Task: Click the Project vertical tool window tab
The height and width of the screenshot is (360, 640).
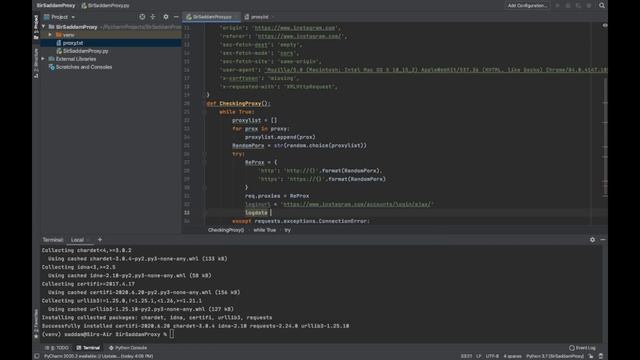Action: click(x=36, y=27)
